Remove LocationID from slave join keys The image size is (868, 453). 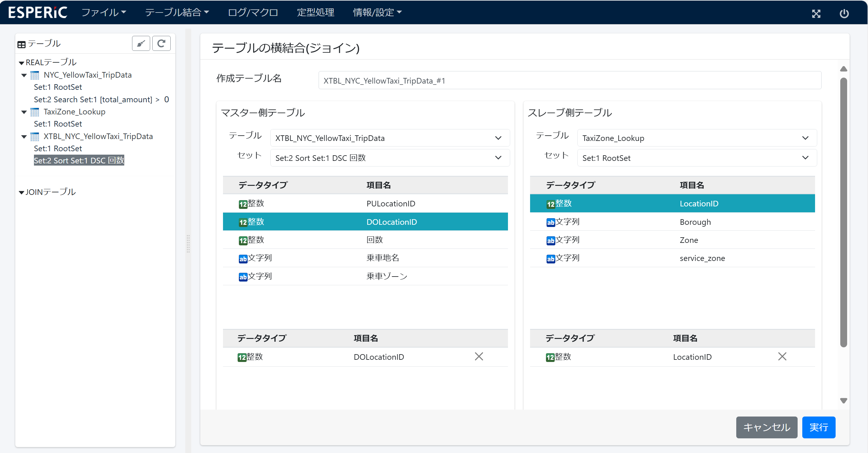point(782,357)
